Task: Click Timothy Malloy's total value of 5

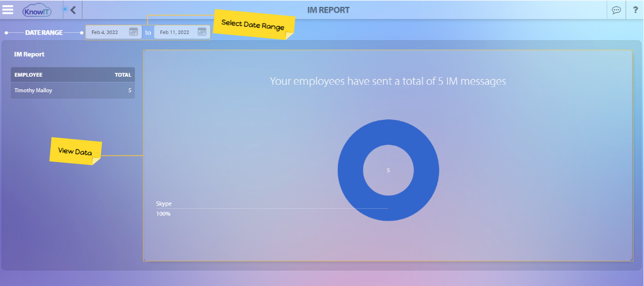Action: click(130, 91)
